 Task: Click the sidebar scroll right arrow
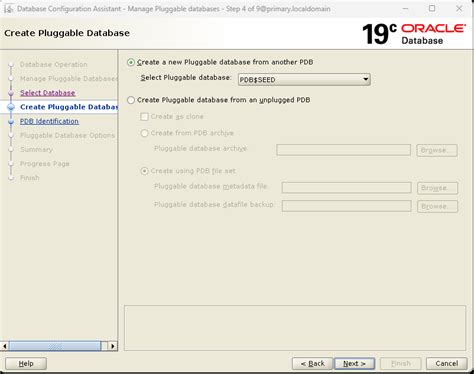[113, 346]
